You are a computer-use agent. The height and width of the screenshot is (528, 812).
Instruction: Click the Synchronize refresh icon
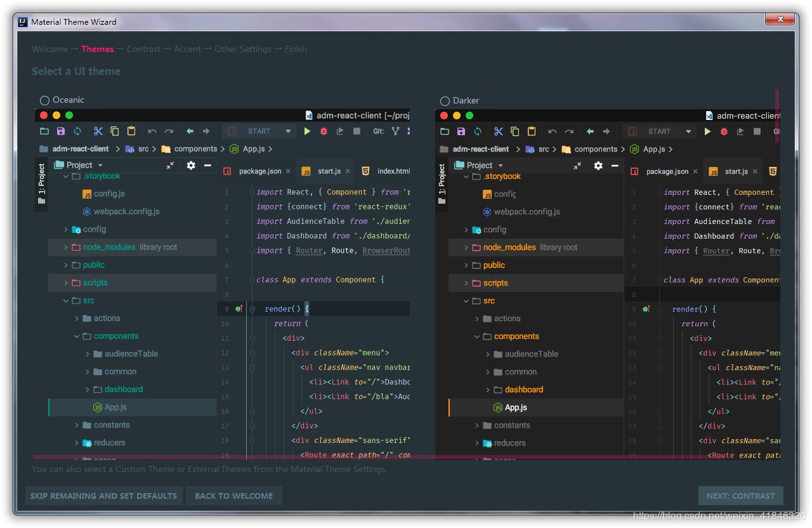[78, 131]
